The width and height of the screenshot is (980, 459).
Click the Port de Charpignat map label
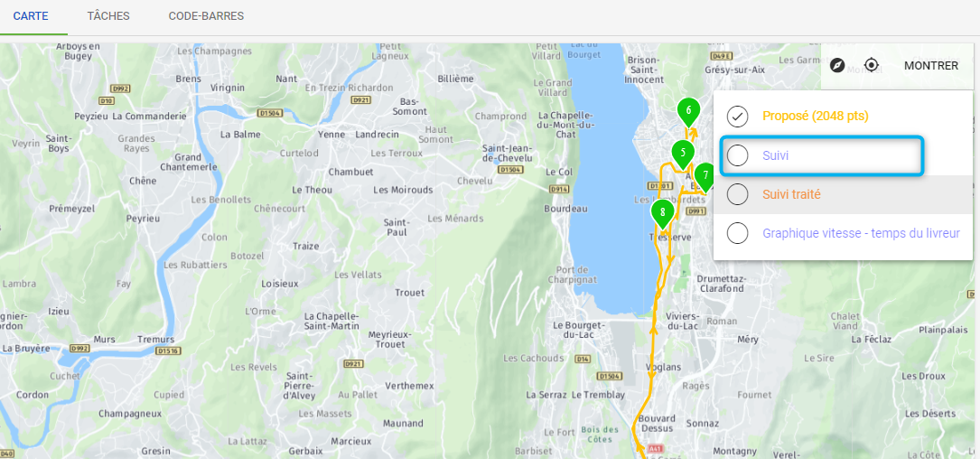pos(573,275)
